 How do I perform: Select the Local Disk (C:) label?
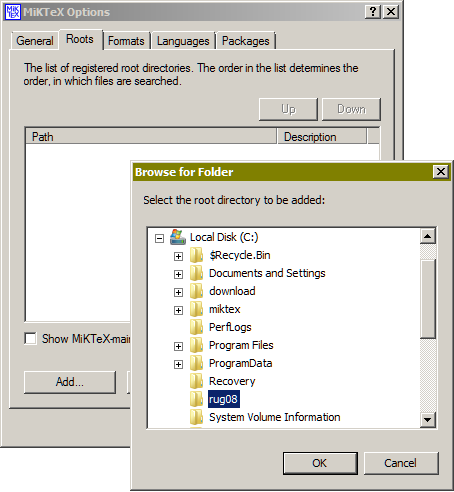click(224, 237)
